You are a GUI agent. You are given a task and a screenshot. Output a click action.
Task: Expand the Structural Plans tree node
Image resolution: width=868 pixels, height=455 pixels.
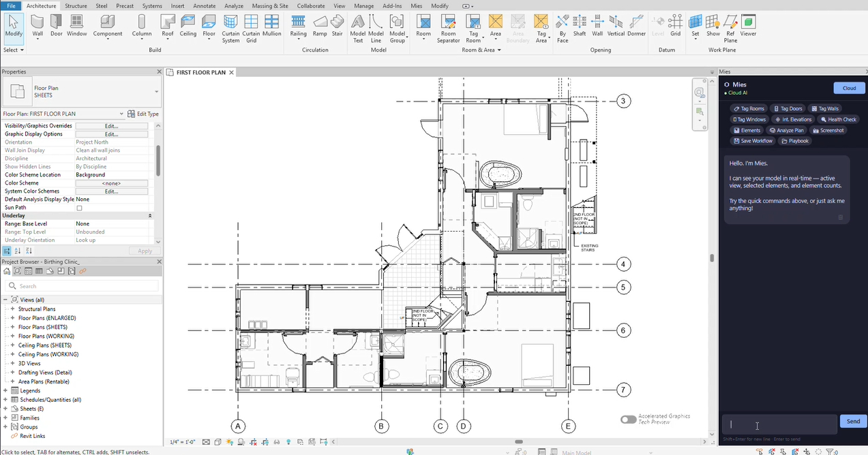[12, 309]
